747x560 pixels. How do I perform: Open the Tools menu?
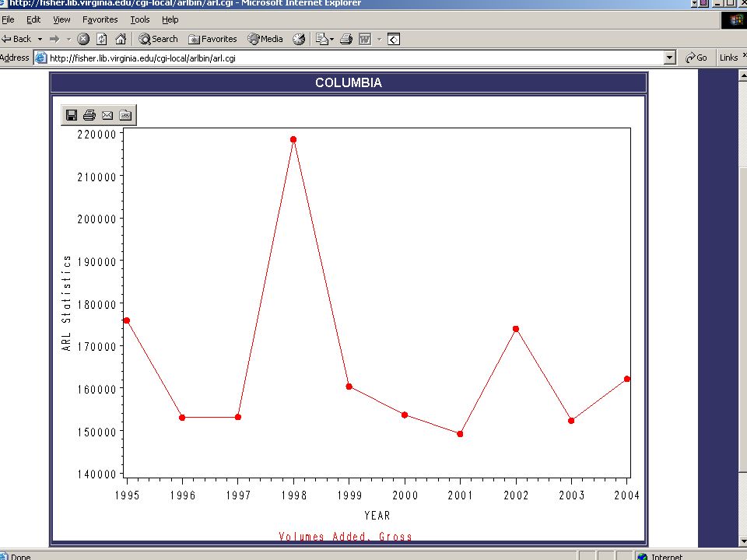[140, 19]
